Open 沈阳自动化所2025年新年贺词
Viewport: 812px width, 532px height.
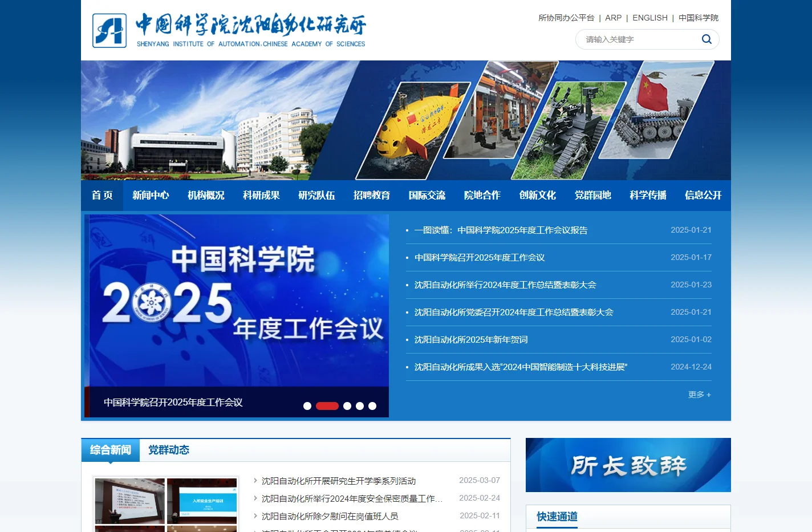(471, 340)
